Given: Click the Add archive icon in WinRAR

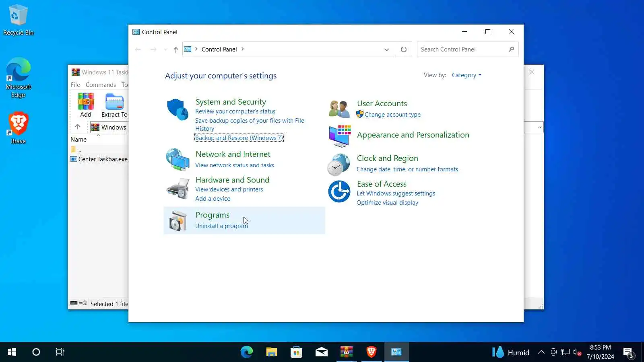Looking at the screenshot, I should (x=86, y=105).
